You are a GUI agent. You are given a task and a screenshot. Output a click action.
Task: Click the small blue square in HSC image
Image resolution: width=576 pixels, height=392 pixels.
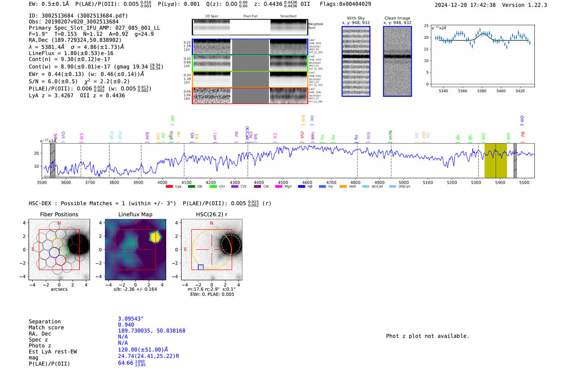(x=201, y=267)
